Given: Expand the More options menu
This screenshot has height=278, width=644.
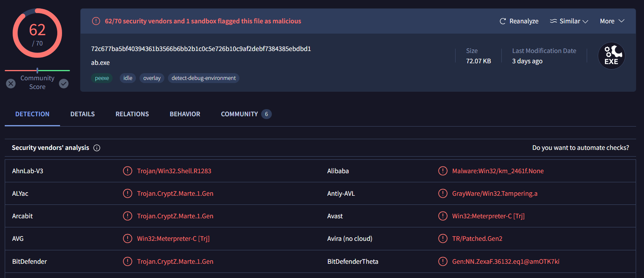Looking at the screenshot, I should click(x=612, y=21).
